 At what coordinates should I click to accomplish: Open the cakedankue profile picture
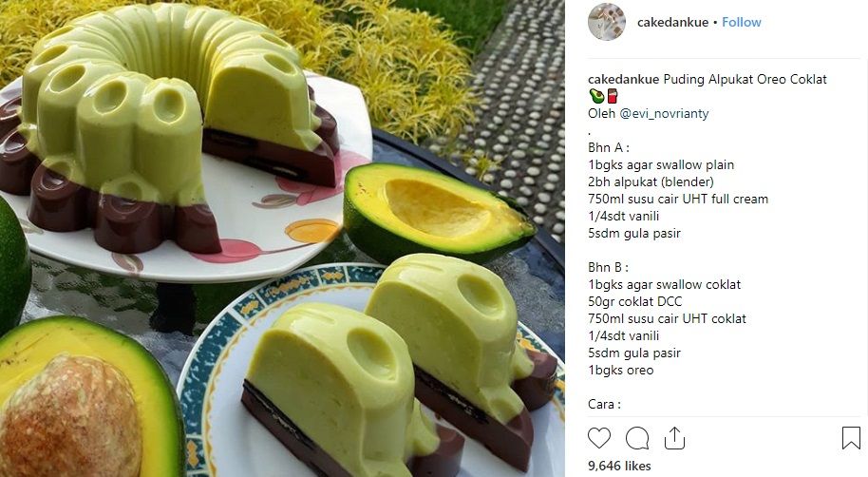[x=607, y=22]
